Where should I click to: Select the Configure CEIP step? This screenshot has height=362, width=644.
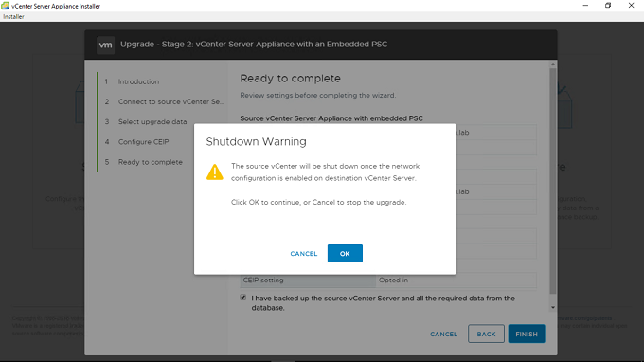[x=143, y=142]
